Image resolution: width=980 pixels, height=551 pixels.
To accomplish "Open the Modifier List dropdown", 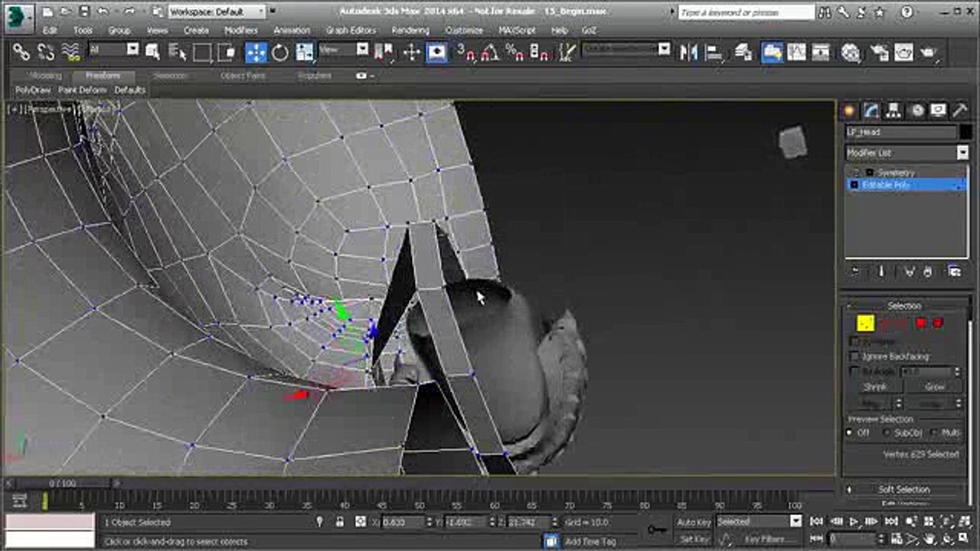I will click(907, 152).
